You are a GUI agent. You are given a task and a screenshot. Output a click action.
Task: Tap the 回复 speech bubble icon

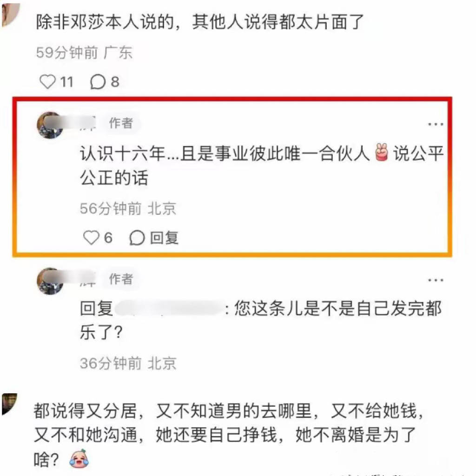point(137,238)
